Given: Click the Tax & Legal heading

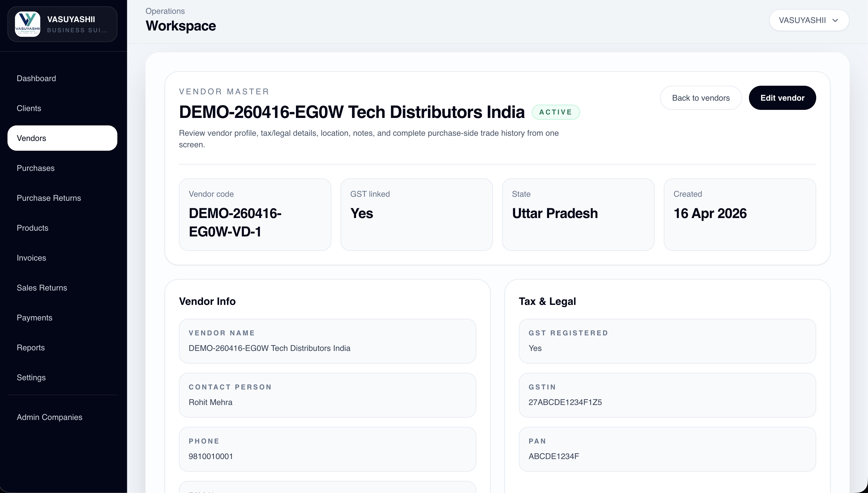Looking at the screenshot, I should tap(547, 301).
